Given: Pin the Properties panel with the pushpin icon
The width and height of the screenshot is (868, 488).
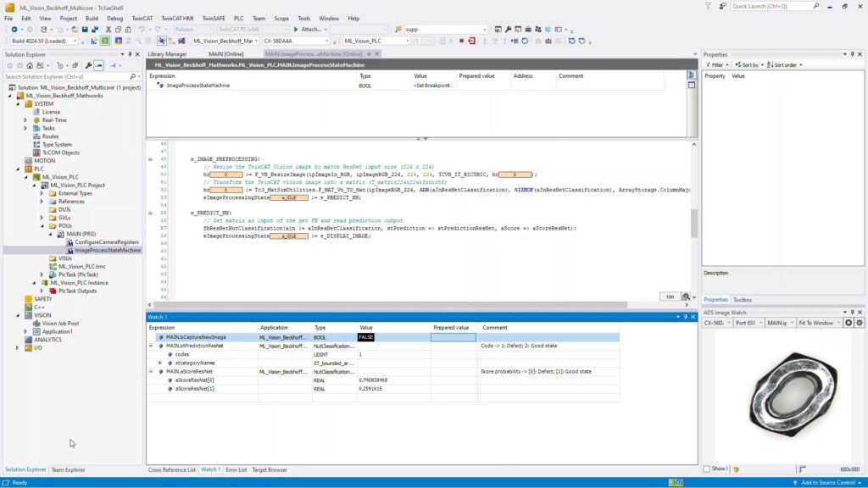Looking at the screenshot, I should tap(852, 54).
